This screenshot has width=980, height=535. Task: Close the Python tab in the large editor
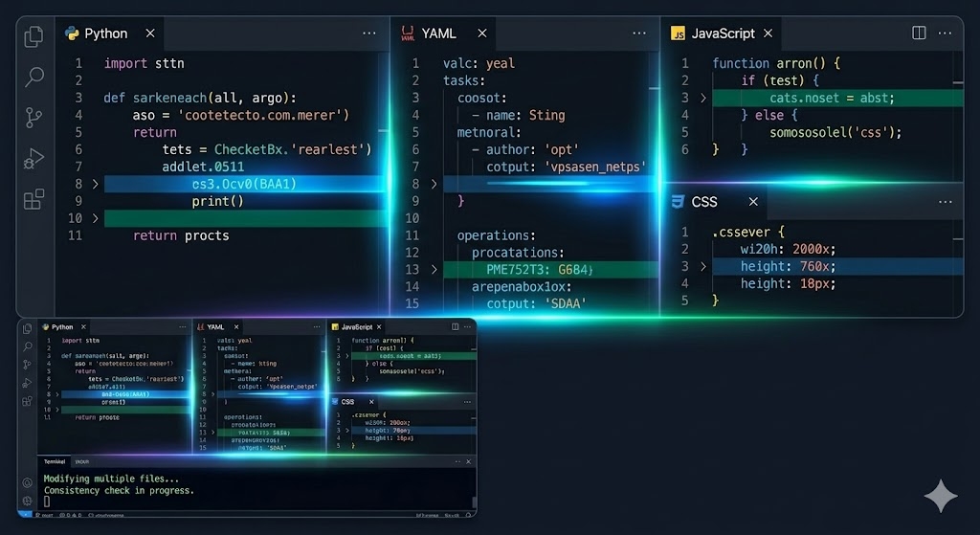pos(150,33)
